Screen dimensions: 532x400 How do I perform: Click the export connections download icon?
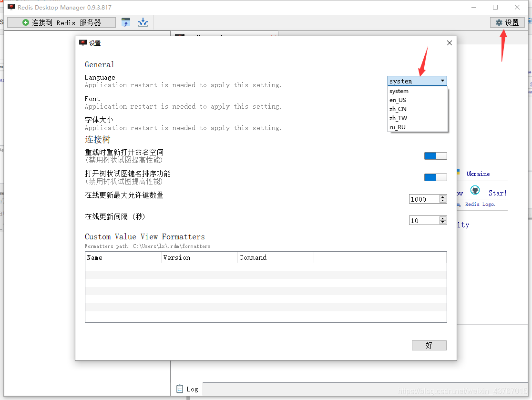(143, 22)
